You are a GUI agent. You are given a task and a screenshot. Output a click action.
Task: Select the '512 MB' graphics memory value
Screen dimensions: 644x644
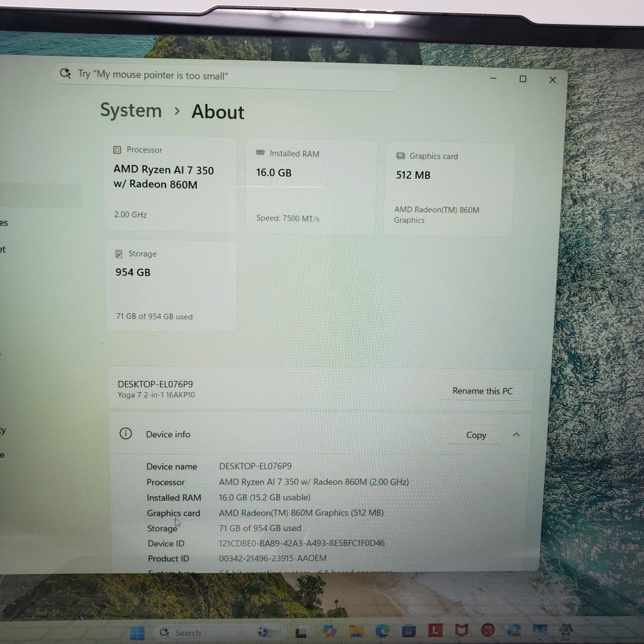(x=413, y=175)
